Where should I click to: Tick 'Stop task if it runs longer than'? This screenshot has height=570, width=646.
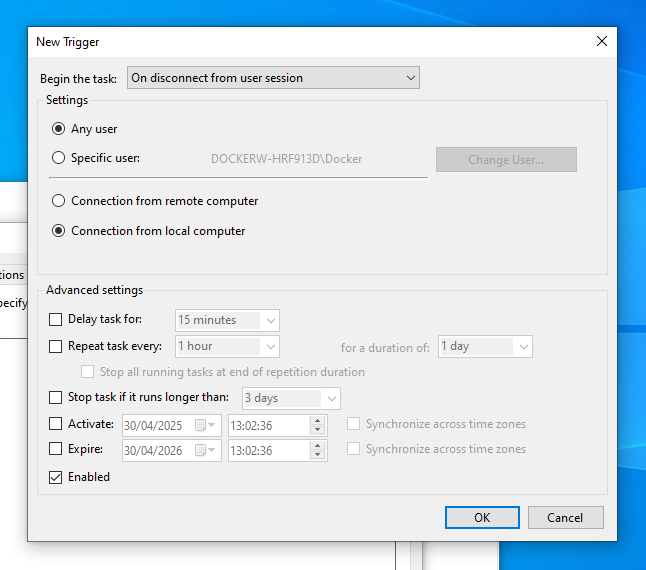pyautogui.click(x=56, y=398)
